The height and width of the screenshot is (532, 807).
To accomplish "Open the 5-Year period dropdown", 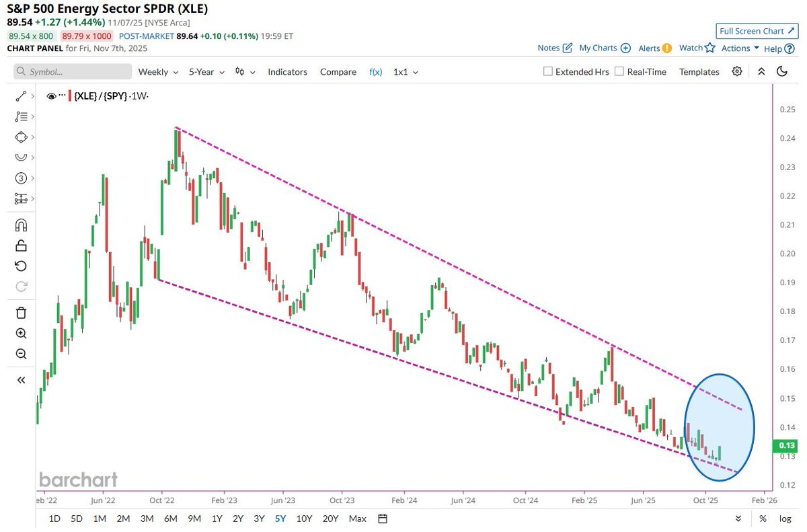I will click(206, 72).
